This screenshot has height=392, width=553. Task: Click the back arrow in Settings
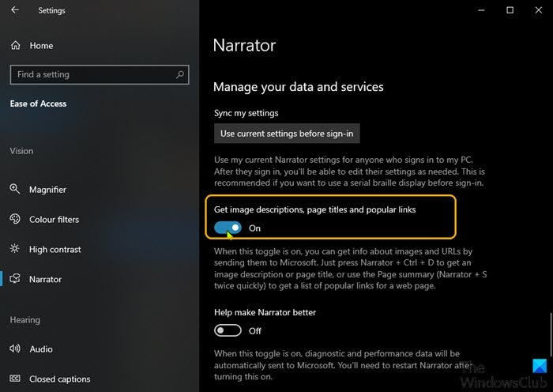point(16,10)
